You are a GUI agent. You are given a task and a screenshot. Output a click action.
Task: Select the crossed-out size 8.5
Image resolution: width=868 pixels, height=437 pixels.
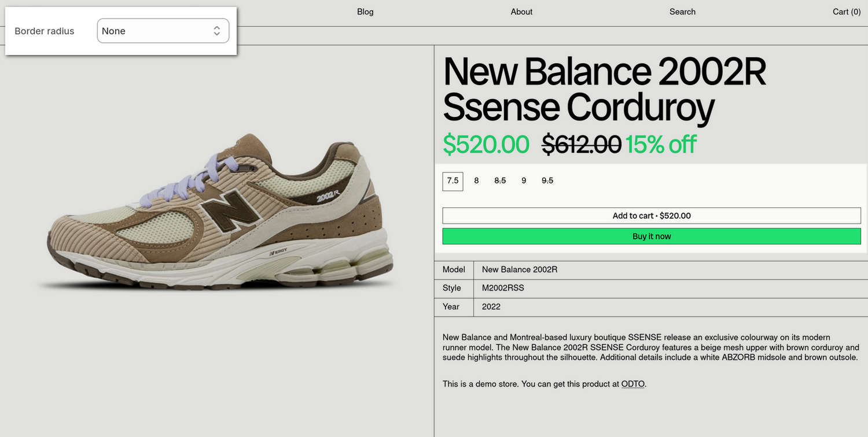(x=499, y=181)
